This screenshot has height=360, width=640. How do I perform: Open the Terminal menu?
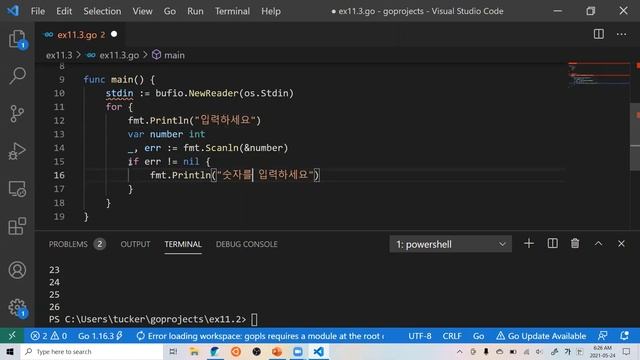232,11
